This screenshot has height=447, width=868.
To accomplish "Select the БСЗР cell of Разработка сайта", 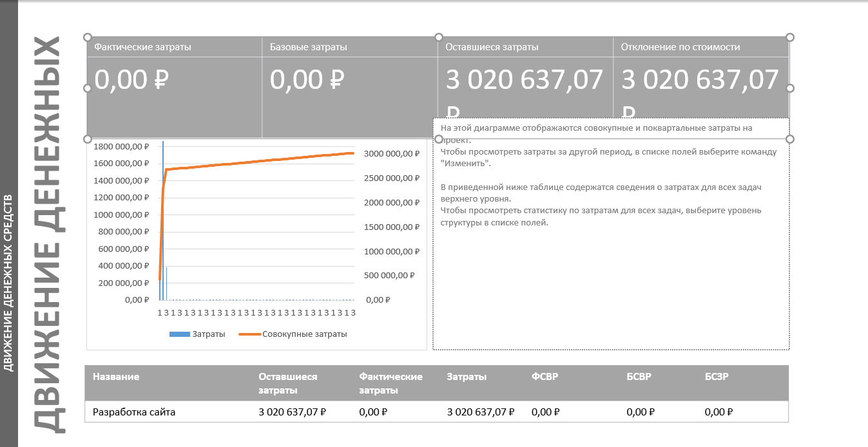I will tap(719, 412).
